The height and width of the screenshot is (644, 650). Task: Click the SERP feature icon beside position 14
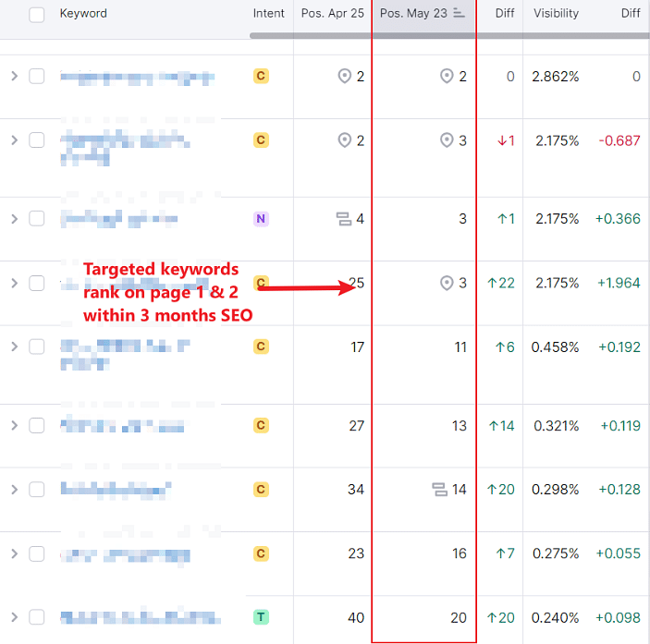pos(439,490)
